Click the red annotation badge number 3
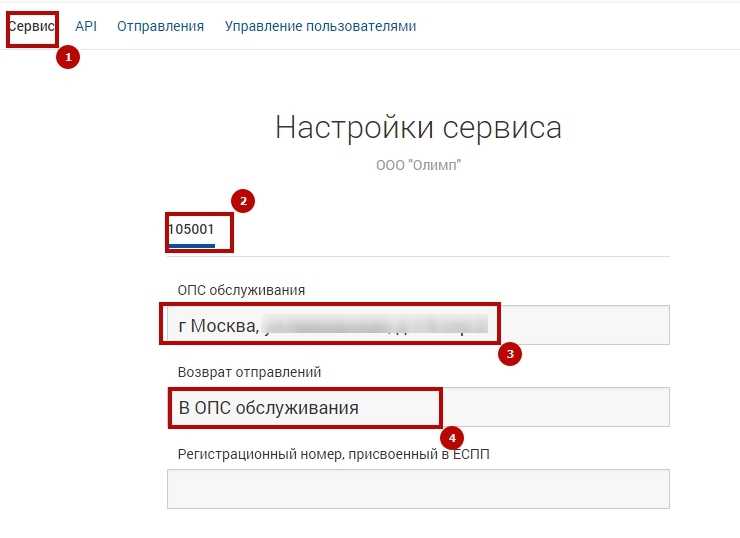This screenshot has height=538, width=740. [510, 355]
